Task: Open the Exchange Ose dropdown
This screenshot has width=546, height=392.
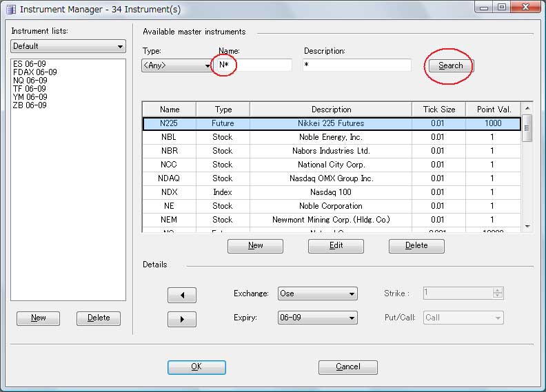Action: coord(318,294)
